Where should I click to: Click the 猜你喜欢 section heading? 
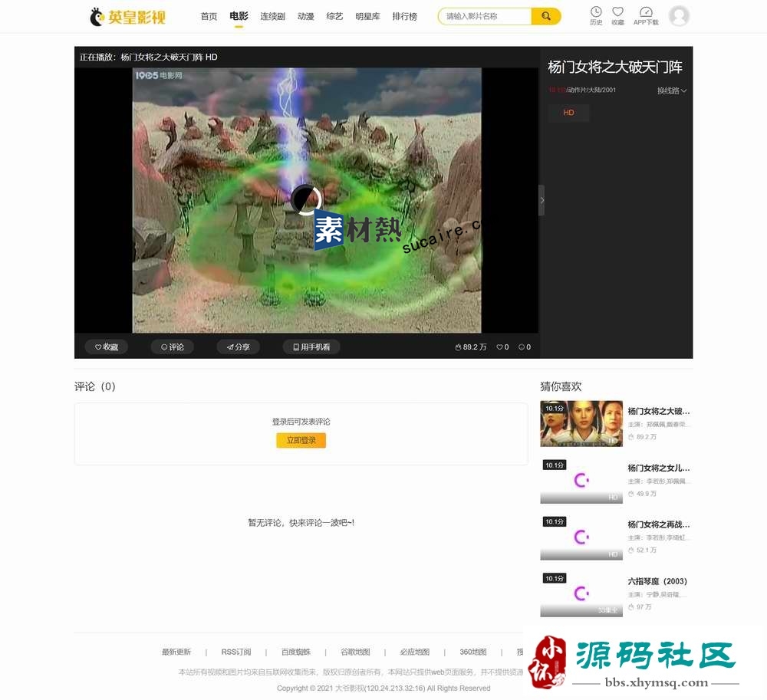click(x=561, y=386)
